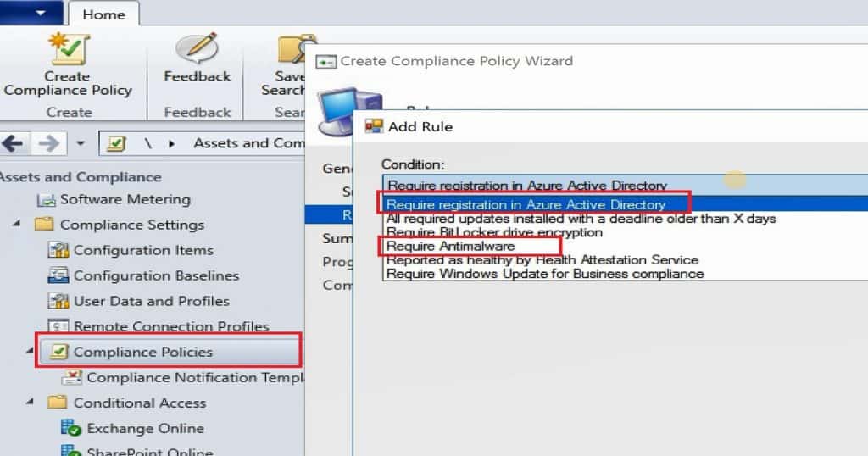Click the User Data and Profiles icon
Screen dimensions: 868x456
(x=58, y=301)
